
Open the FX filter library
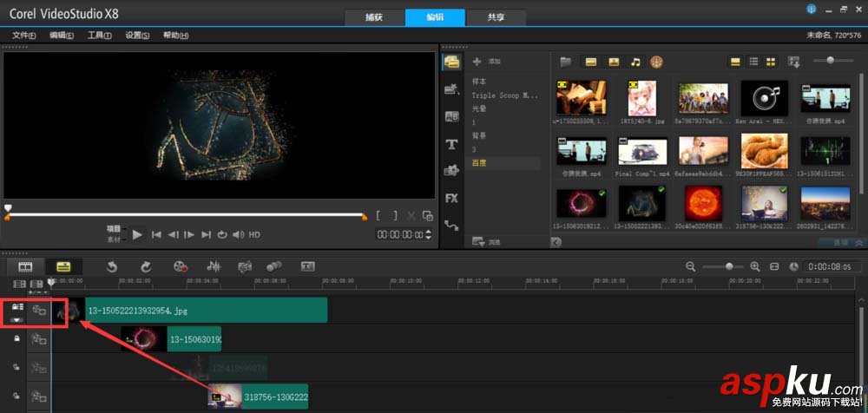click(x=451, y=198)
